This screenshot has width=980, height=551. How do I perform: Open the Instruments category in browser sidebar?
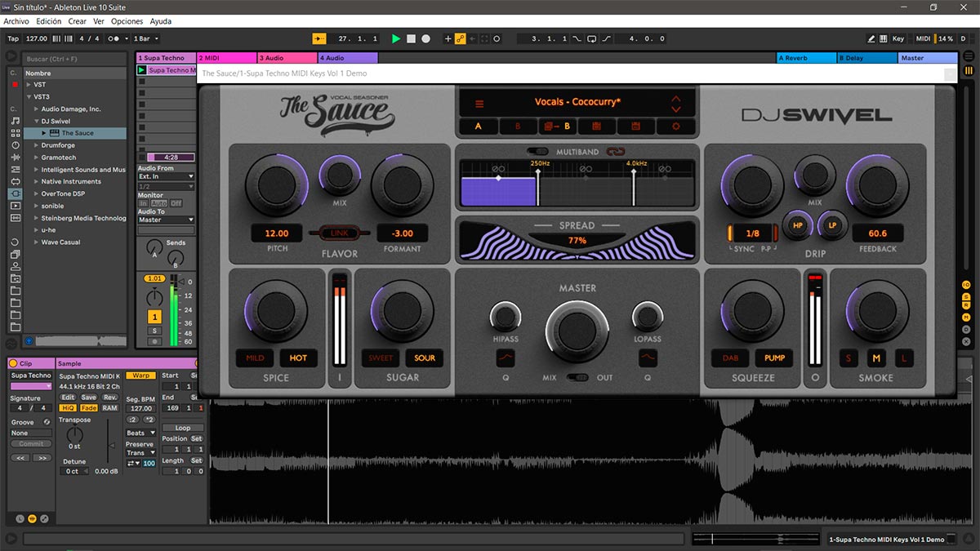pos(15,145)
